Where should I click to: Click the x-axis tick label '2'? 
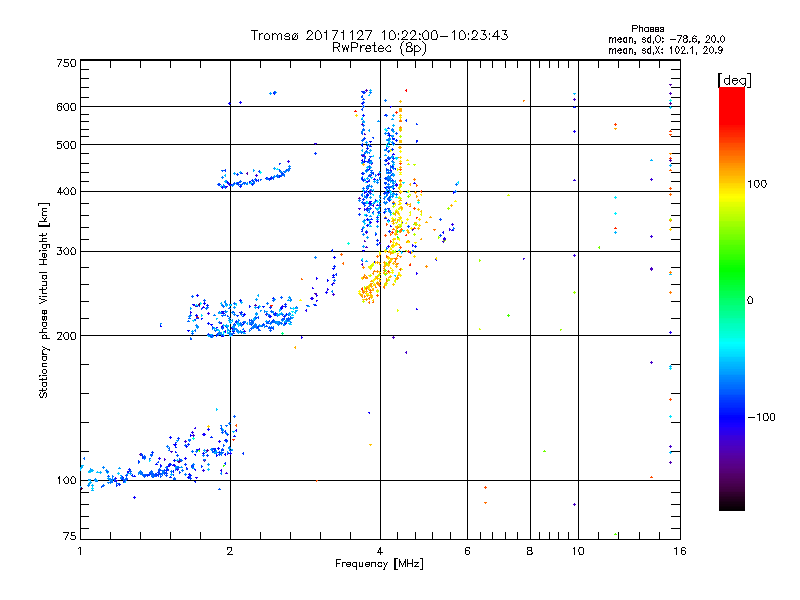(x=230, y=551)
